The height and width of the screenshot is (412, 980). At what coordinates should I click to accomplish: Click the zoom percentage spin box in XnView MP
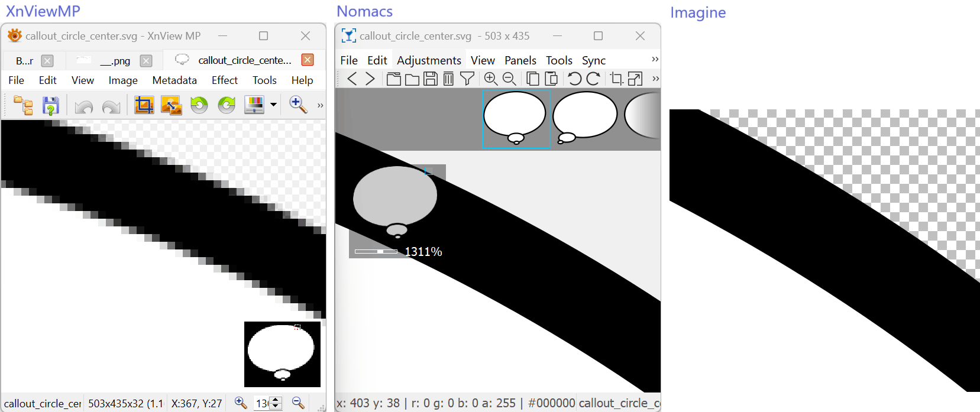268,403
